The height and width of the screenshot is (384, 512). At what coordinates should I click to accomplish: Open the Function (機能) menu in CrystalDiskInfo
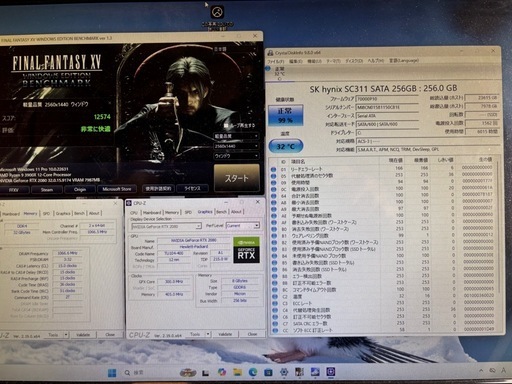[x=314, y=61]
